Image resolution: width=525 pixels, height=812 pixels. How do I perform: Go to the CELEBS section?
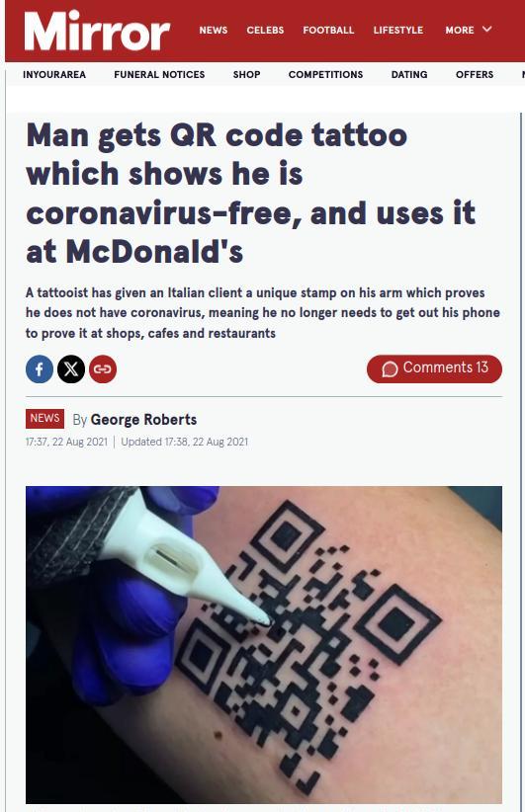click(x=265, y=30)
